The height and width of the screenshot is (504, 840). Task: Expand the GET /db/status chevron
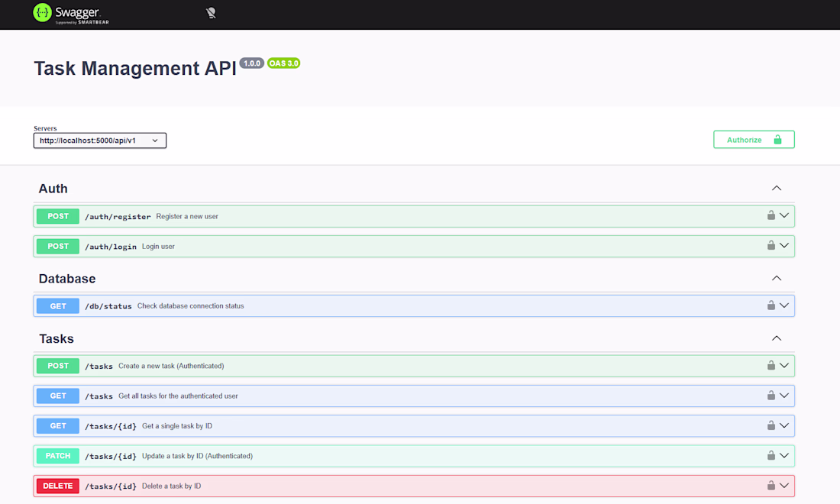[x=784, y=305]
